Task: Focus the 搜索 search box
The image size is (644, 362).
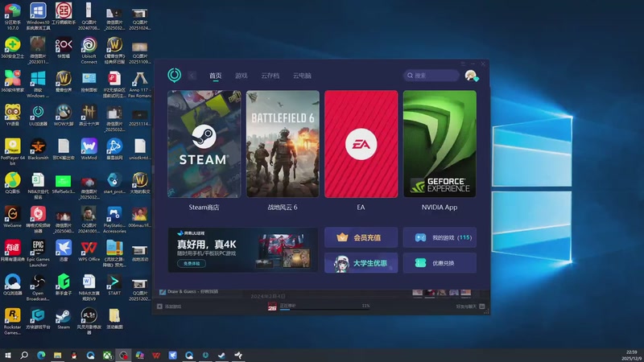Action: pos(431,76)
